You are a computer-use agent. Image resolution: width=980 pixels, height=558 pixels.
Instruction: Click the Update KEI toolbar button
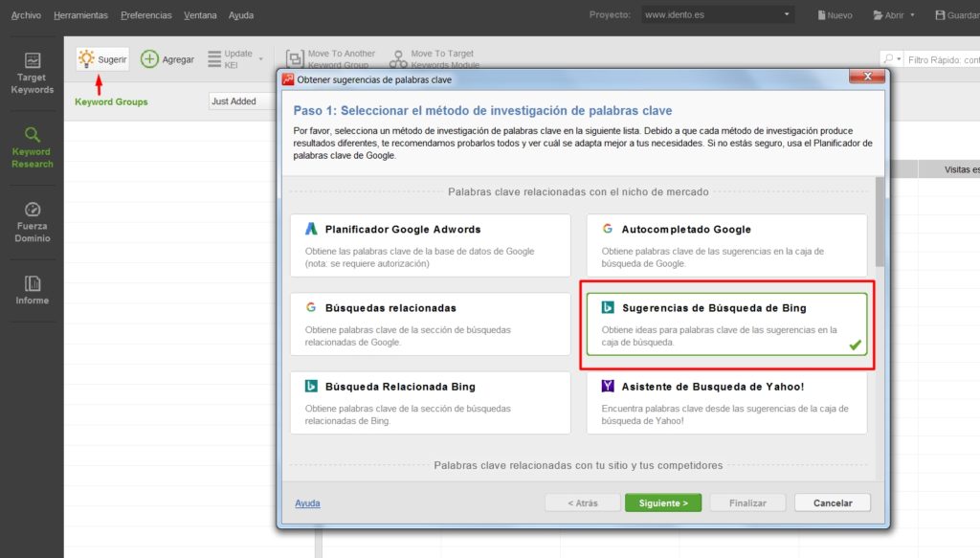[x=230, y=59]
